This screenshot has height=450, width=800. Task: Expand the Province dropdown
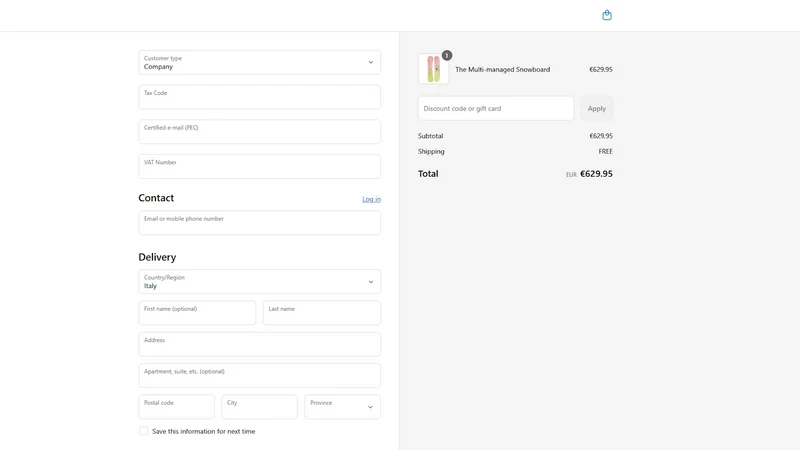(342, 407)
